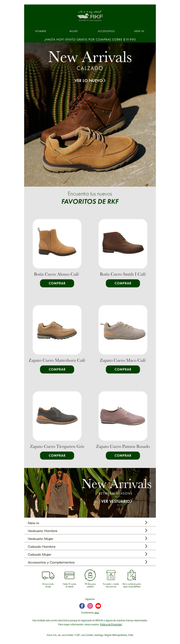This screenshot has height=644, width=180.
Task: Click the Zapato Cuero Tiergarten Gris thumbnail
Action: pos(57,416)
